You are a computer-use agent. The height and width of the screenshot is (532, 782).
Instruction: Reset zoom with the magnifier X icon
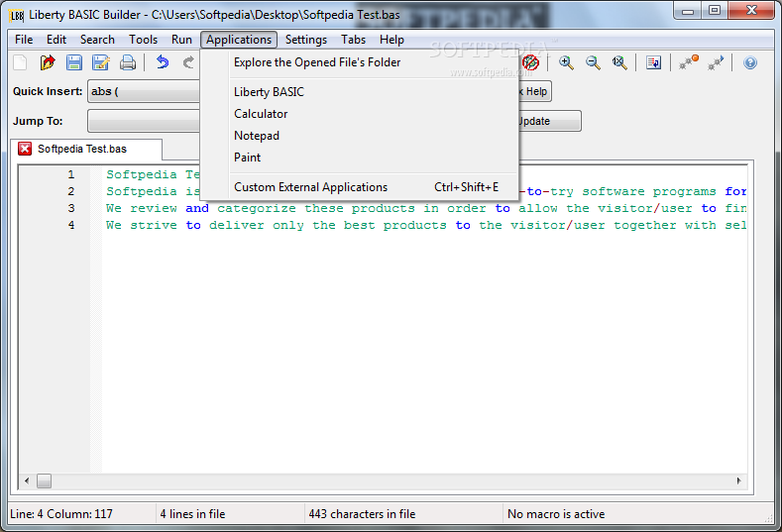[x=619, y=62]
